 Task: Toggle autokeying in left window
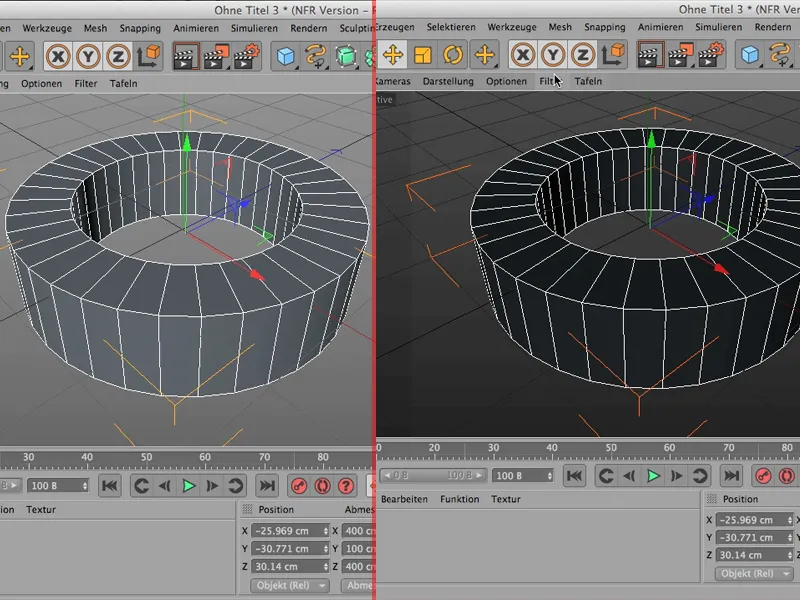point(322,486)
